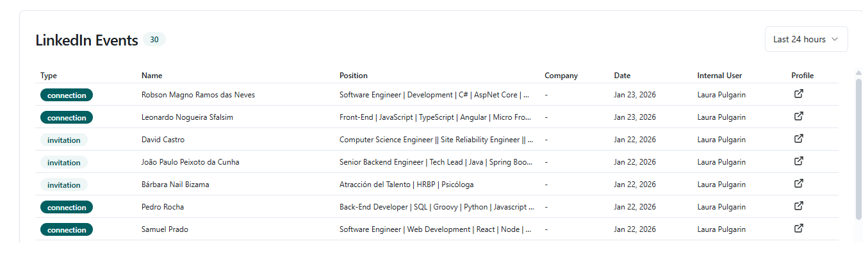The image size is (868, 264).
Task: Click the Date column header
Action: pos(622,76)
